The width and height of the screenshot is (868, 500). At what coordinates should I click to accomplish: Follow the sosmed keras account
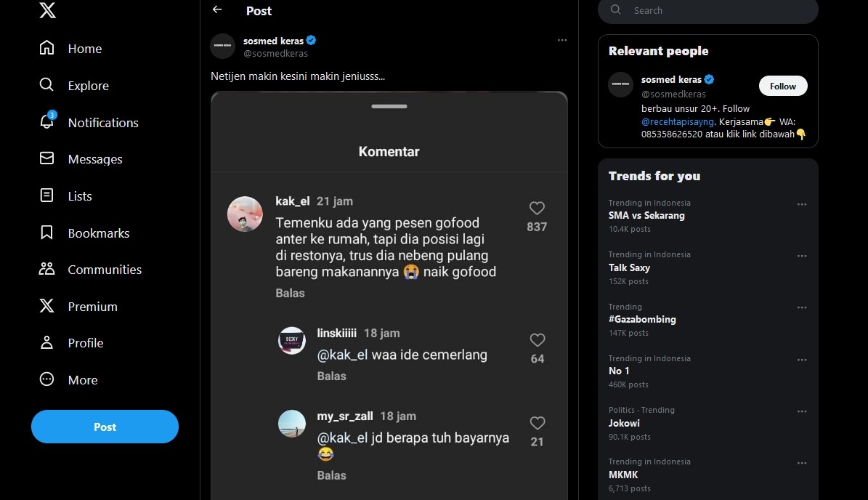pos(782,85)
